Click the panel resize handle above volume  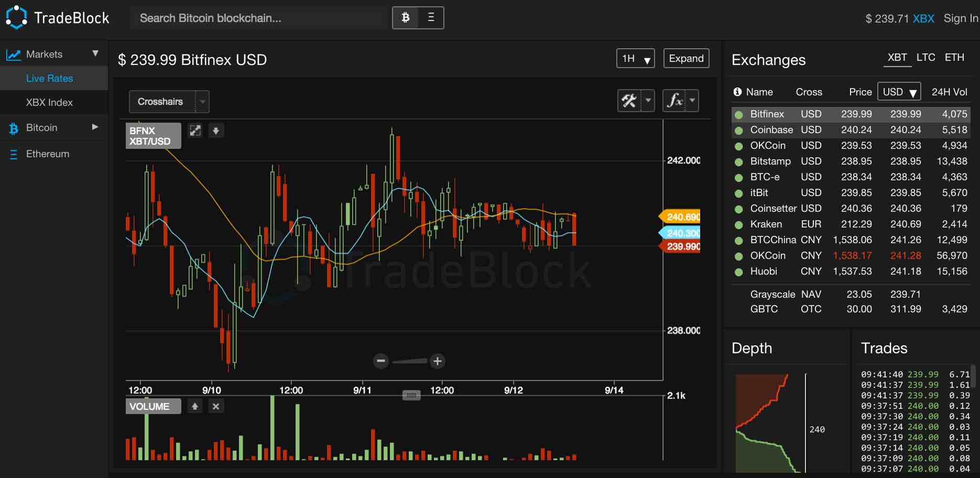click(x=411, y=395)
